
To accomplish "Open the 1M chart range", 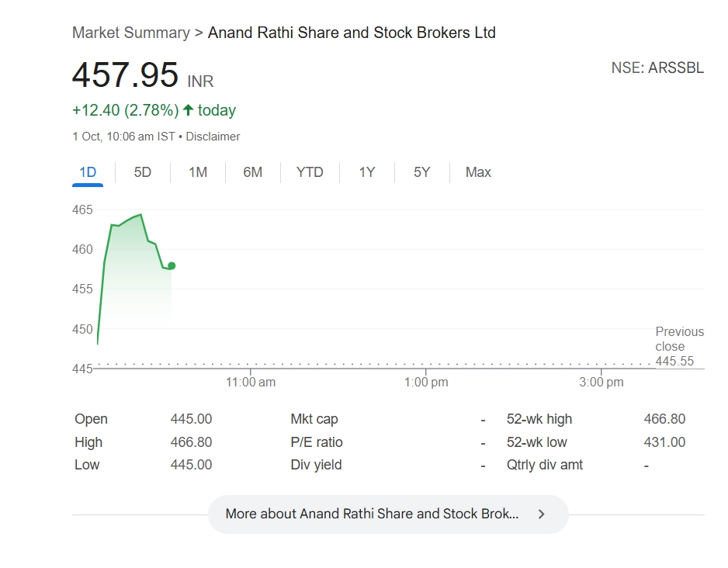I will click(x=198, y=172).
